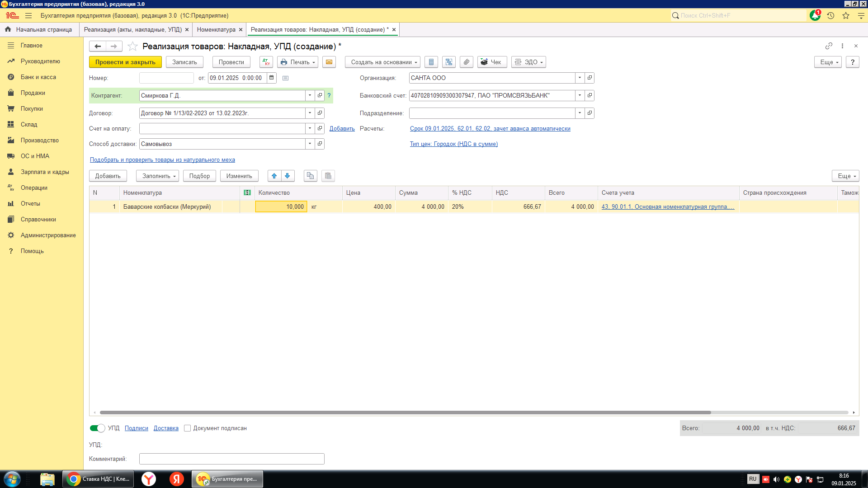The image size is (868, 488).
Task: Expand Способ доставки dropdown
Action: click(310, 144)
